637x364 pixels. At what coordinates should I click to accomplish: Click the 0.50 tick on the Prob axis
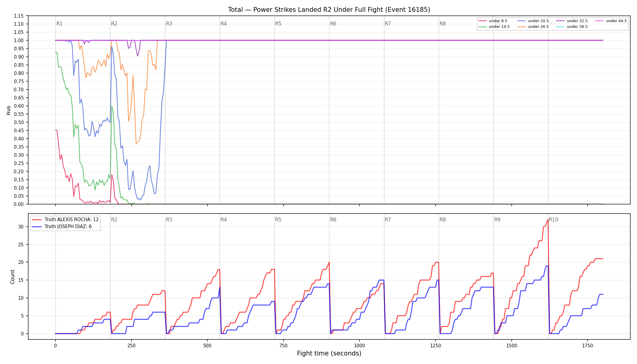(19, 122)
